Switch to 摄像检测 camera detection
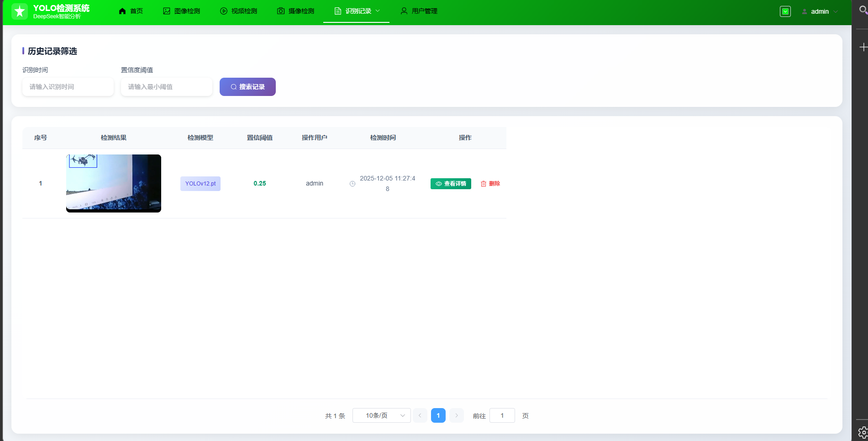The image size is (868, 441). (295, 11)
